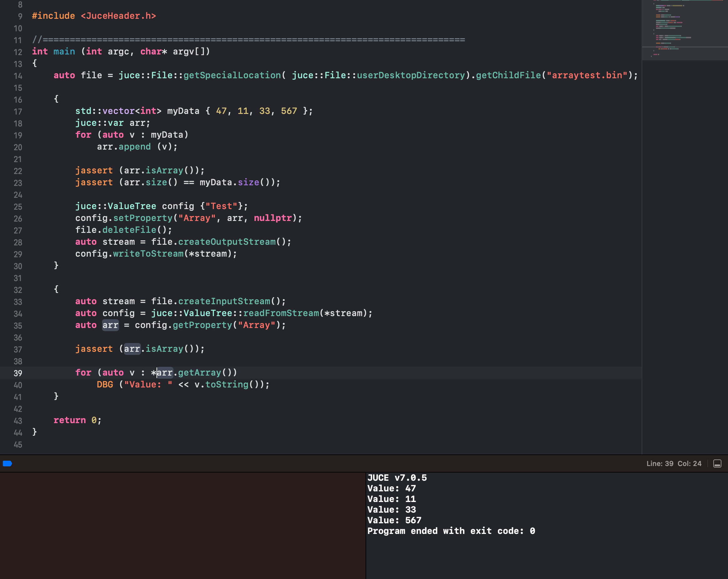Toggle the blue breakpoints activation icon
The image size is (728, 579).
click(8, 464)
